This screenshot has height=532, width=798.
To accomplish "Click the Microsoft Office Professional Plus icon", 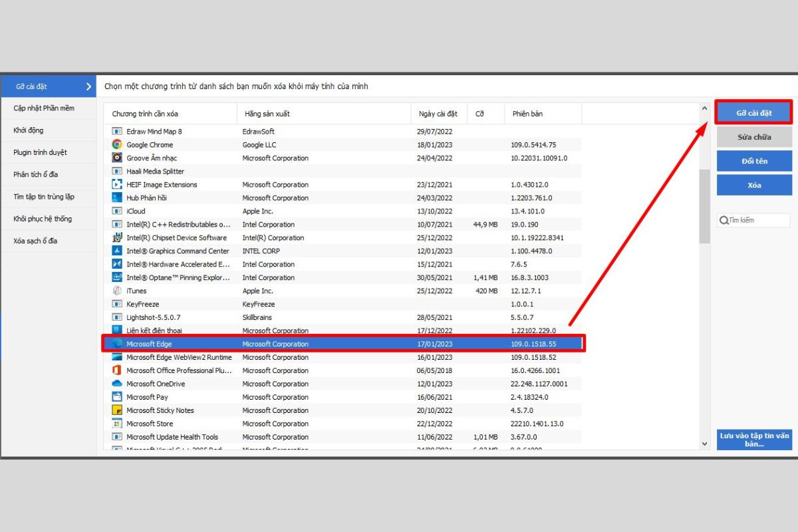I will coord(117,370).
